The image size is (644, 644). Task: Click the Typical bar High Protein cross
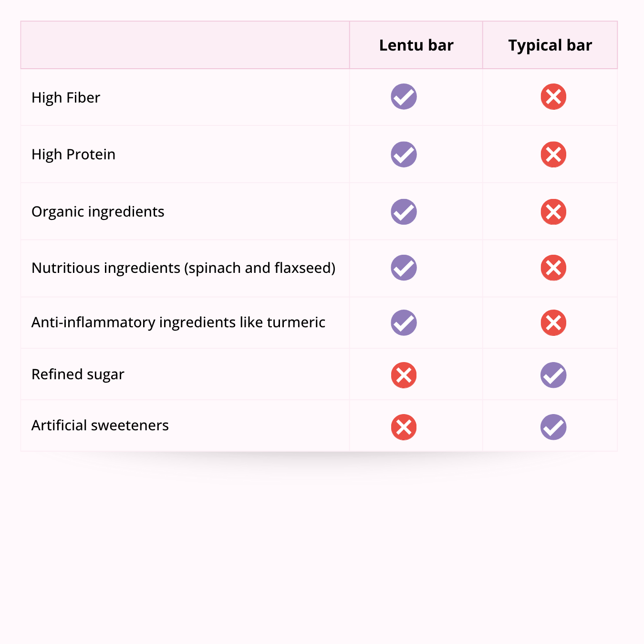553,155
